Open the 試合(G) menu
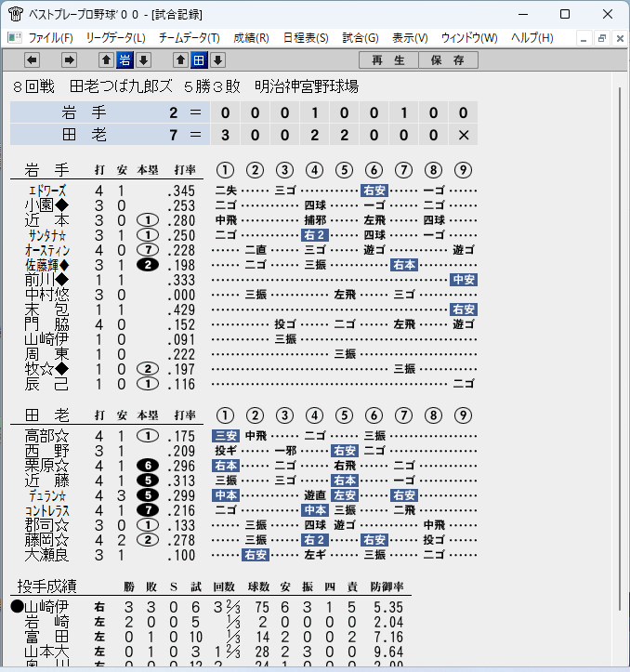This screenshot has height=672, width=630. tap(361, 38)
